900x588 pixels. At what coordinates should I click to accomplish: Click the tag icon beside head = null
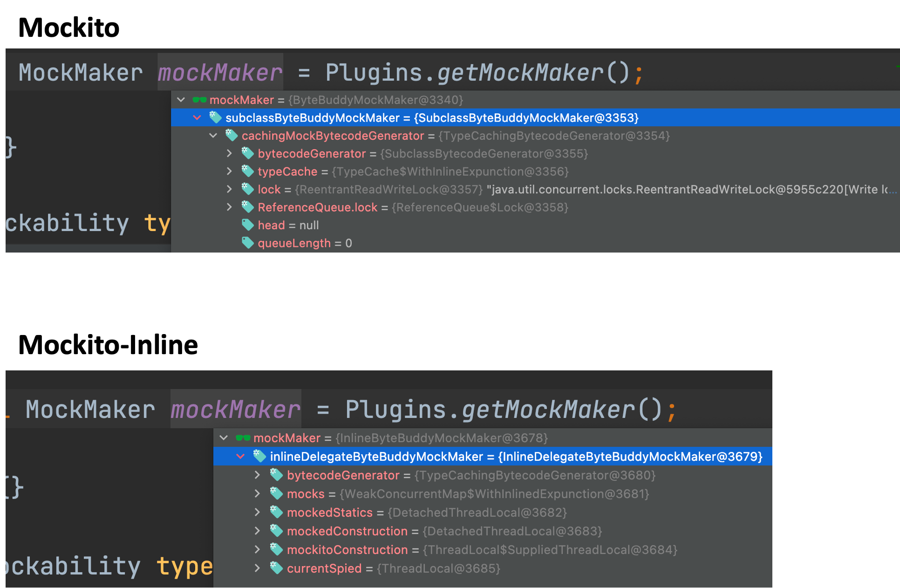click(x=247, y=225)
